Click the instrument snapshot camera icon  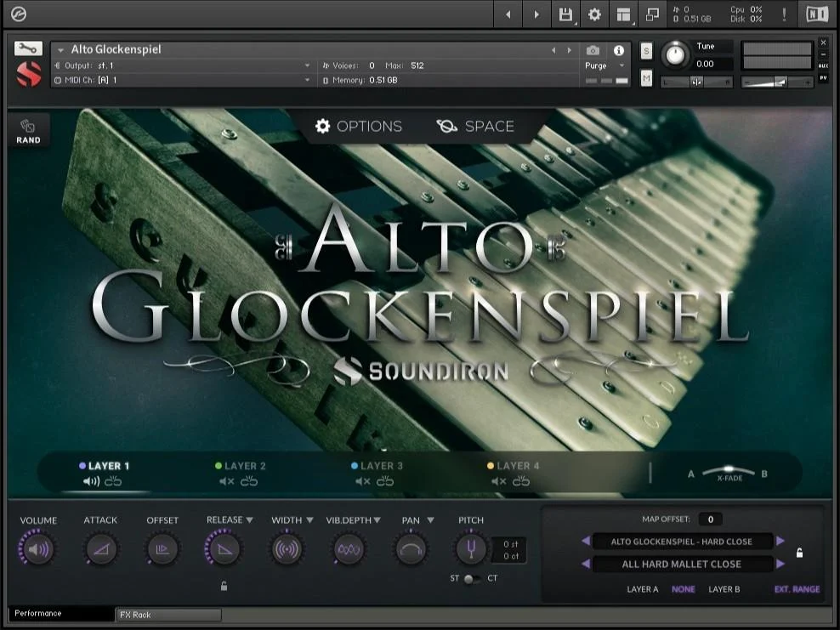593,50
